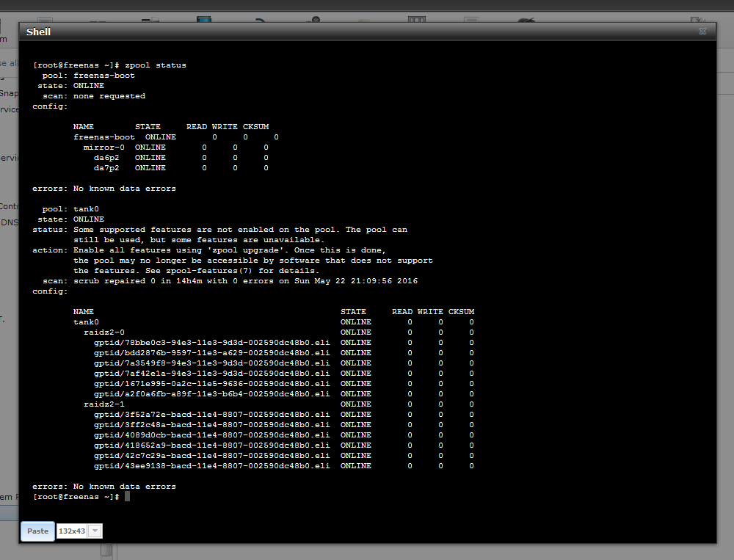Click the 'da7p2' device name
734x560 pixels.
point(106,167)
